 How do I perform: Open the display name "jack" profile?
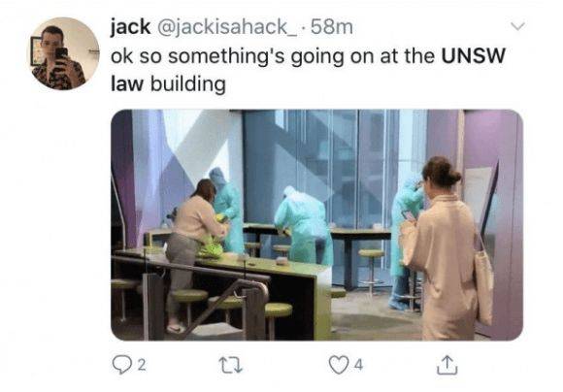pyautogui.click(x=130, y=27)
